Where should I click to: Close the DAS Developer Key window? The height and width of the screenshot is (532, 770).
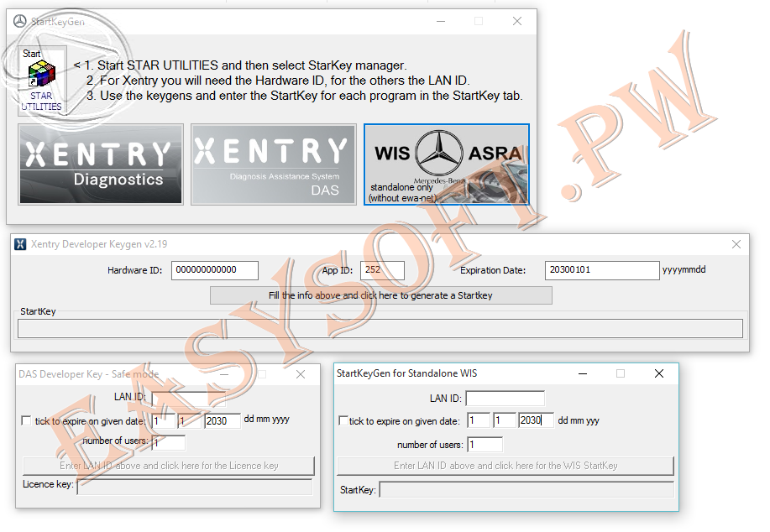click(301, 374)
